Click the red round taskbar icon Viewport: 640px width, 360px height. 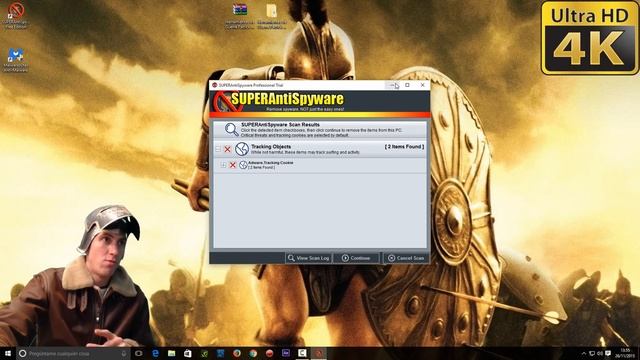click(269, 353)
